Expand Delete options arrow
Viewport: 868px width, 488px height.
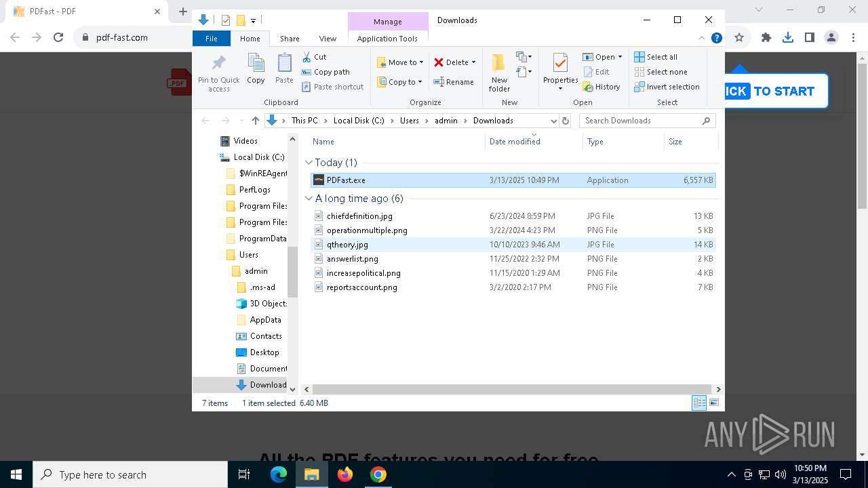[473, 62]
